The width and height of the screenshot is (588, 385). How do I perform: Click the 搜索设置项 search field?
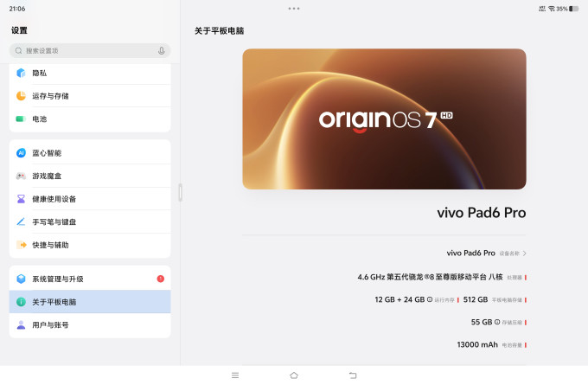pos(90,51)
